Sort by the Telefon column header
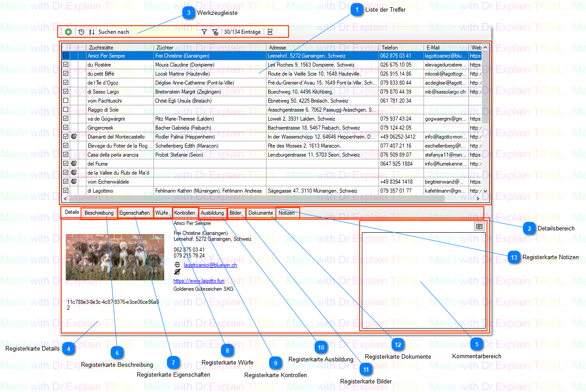The width and height of the screenshot is (586, 392). click(401, 47)
